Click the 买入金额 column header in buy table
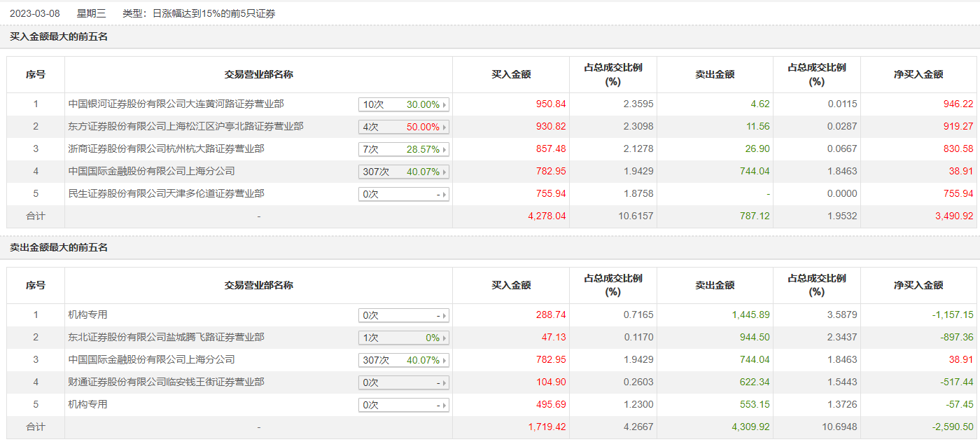 [x=511, y=74]
